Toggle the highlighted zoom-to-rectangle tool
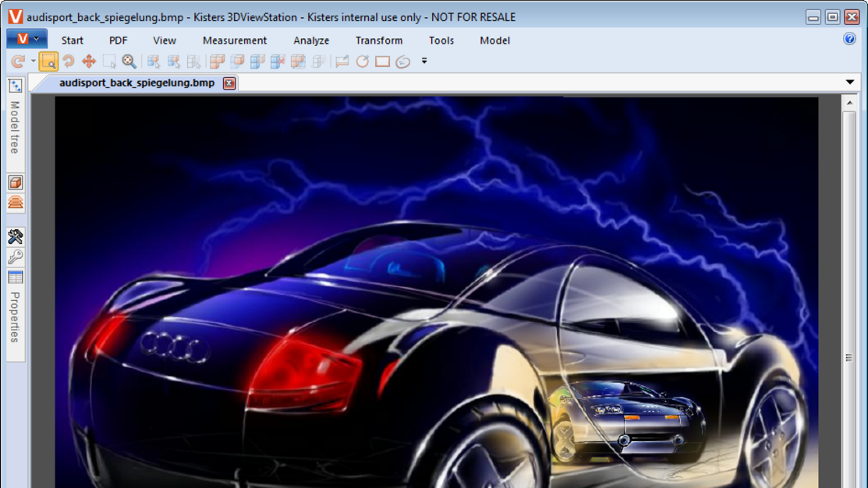 pyautogui.click(x=48, y=62)
